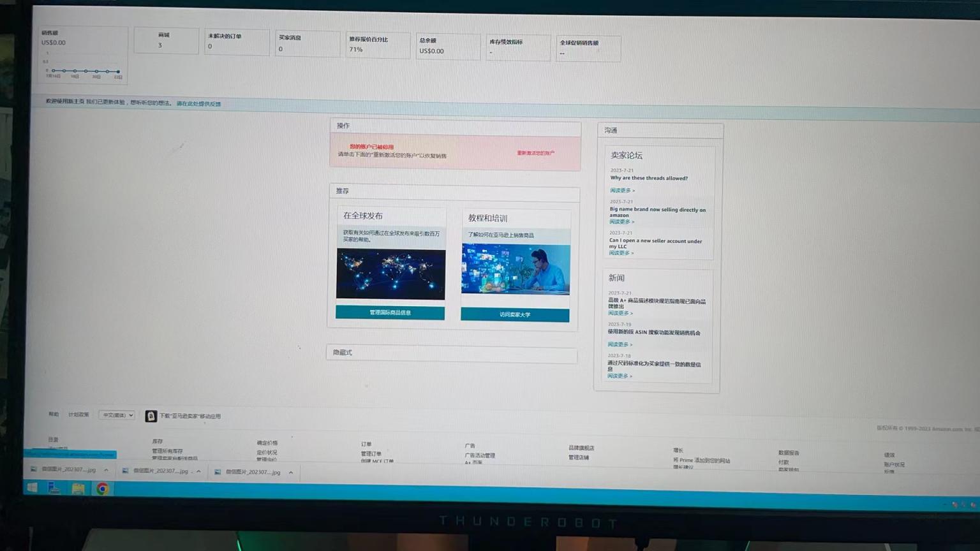Image resolution: width=980 pixels, height=551 pixels.
Task: Open the 买家消息 buyer messages card
Action: (307, 43)
